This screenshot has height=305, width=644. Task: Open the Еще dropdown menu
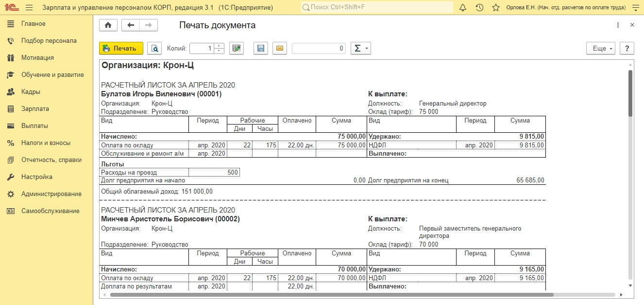coord(601,48)
